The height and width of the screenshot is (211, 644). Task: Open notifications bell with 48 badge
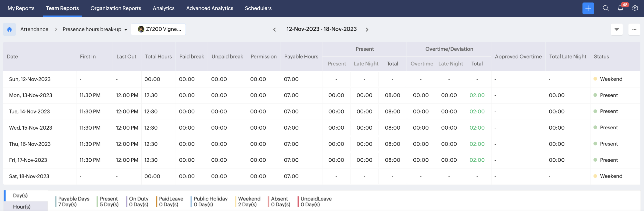point(620,8)
